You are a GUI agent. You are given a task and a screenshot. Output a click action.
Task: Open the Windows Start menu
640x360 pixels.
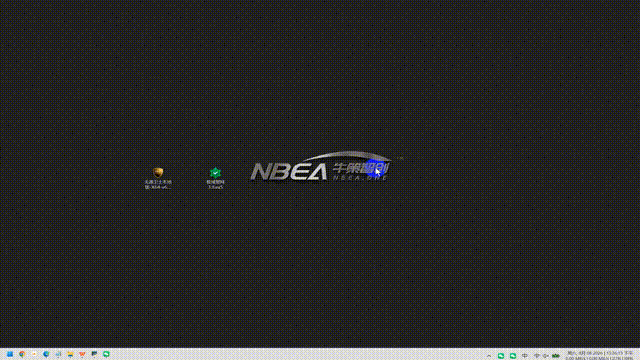(10, 354)
